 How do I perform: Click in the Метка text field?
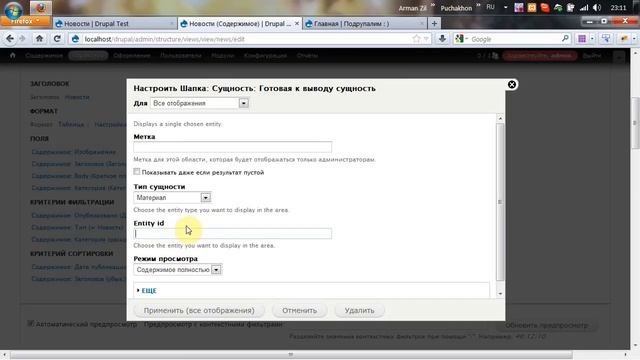click(x=233, y=147)
